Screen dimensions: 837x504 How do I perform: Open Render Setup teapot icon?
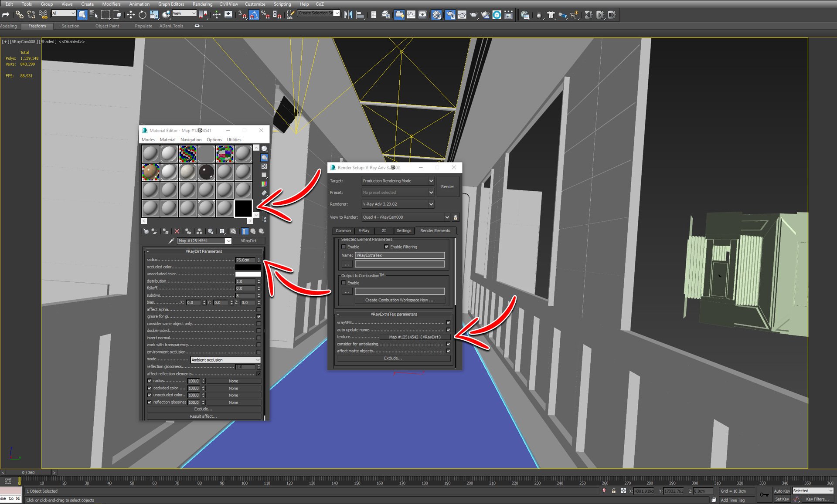click(450, 15)
